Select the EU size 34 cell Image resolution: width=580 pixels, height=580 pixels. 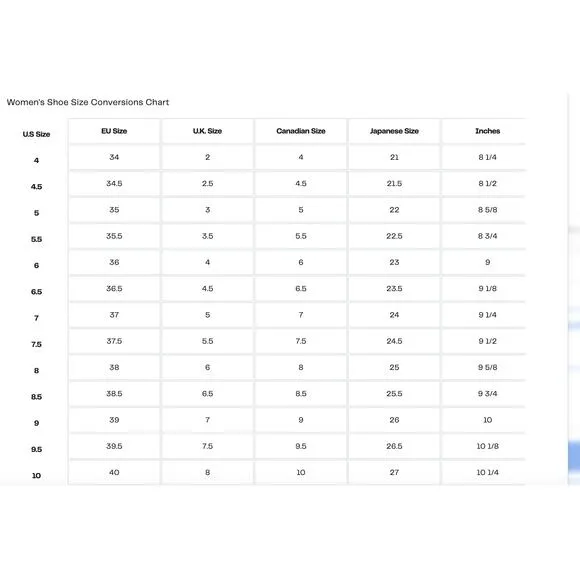(x=114, y=157)
